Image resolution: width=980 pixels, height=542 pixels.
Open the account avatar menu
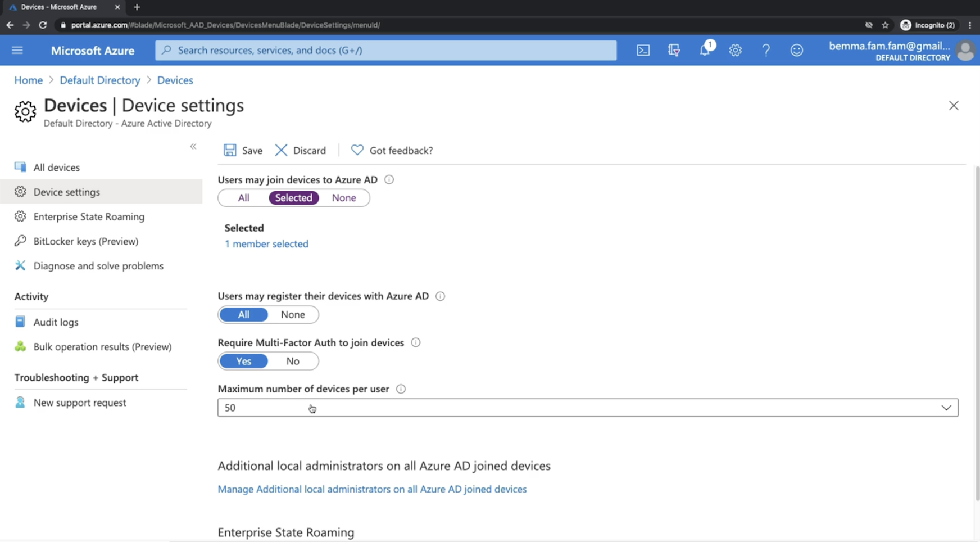[x=965, y=51]
